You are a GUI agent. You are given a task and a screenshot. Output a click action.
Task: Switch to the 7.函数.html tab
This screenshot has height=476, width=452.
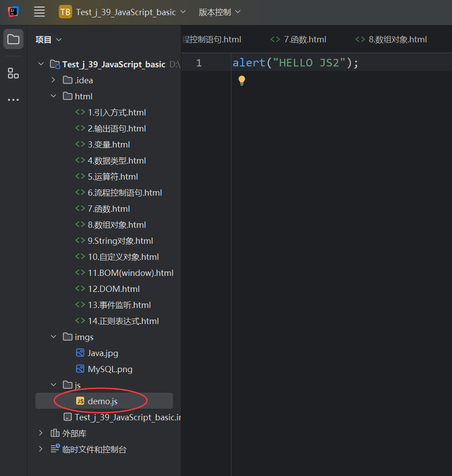coord(298,39)
